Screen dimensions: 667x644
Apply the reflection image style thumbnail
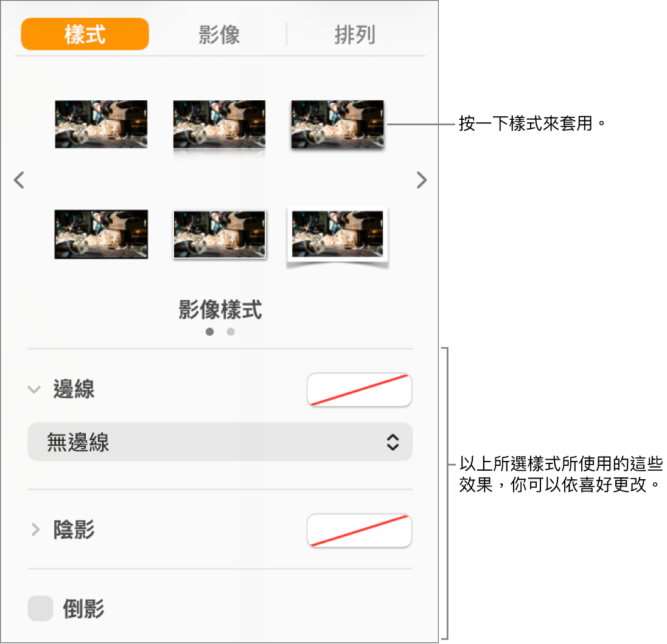(219, 128)
